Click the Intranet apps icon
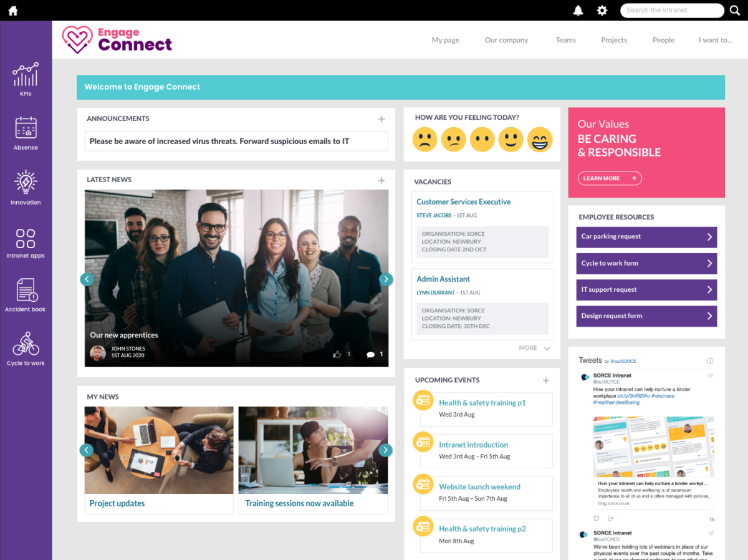 pos(26,240)
